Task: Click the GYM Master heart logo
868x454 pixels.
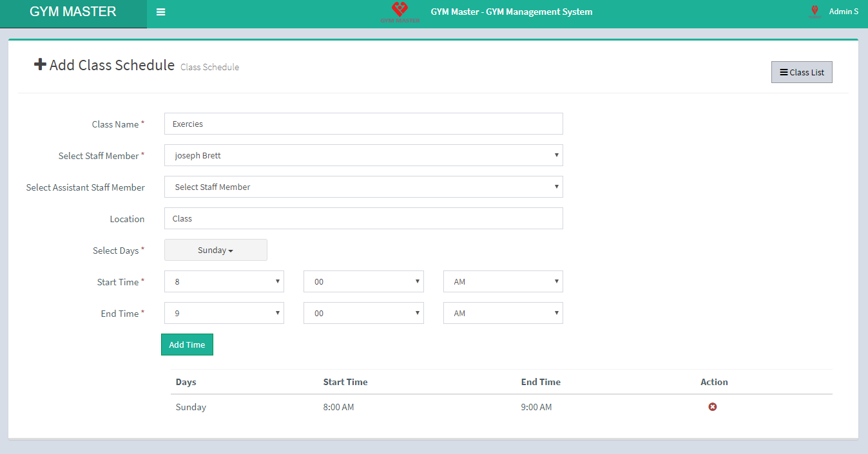Action: (x=400, y=10)
